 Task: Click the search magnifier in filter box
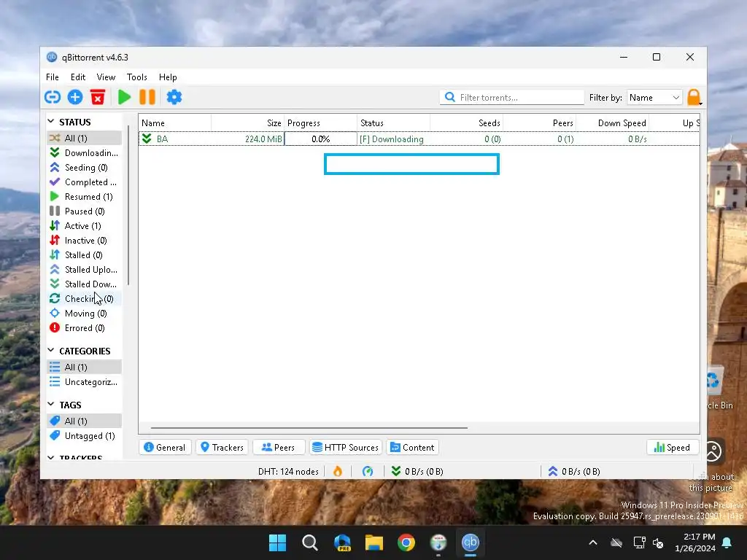(x=449, y=97)
